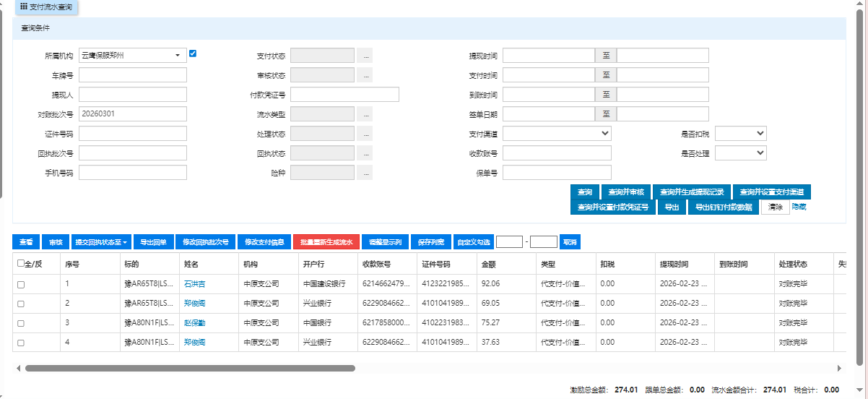This screenshot has width=868, height=399.
Task: Open the 回执状态 ellipsis selector
Action: (366, 153)
